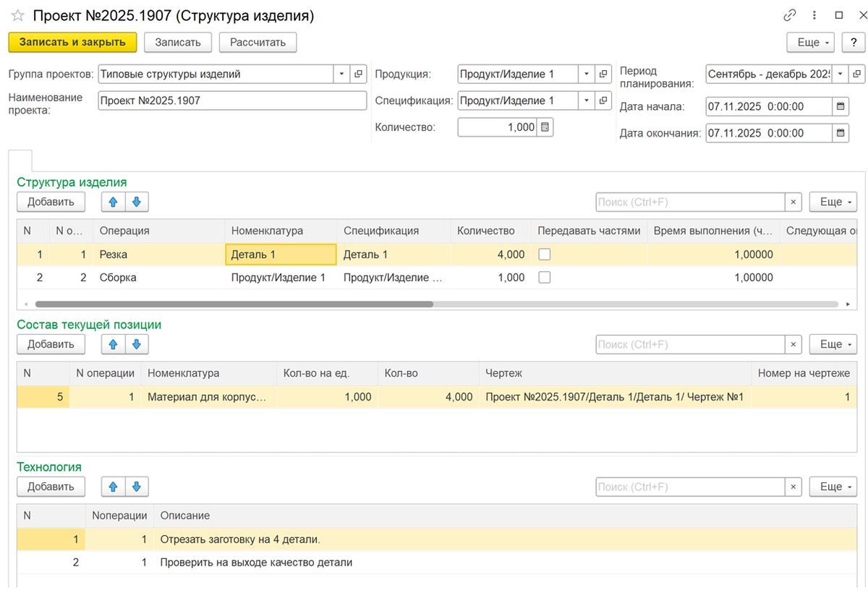Open the Группа проектов dropdown
The image size is (868, 593).
[x=340, y=74]
